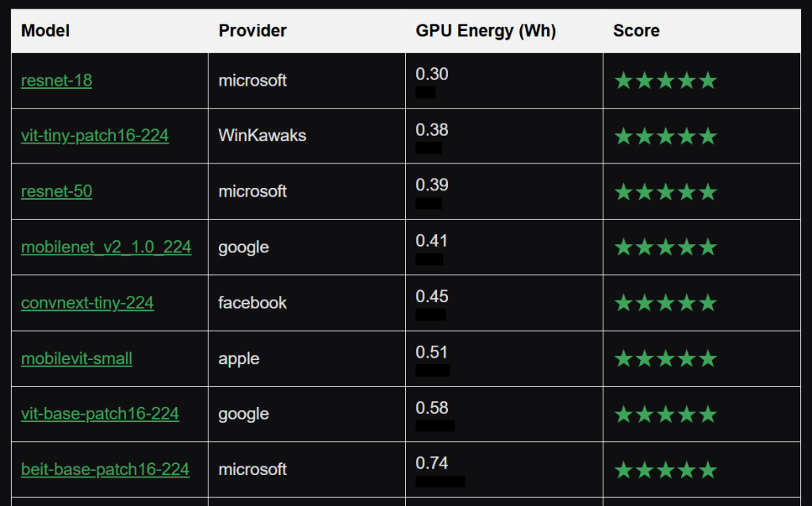Screen dimensions: 812x506
Task: Click the five-star score for resnet-50
Action: (x=665, y=192)
